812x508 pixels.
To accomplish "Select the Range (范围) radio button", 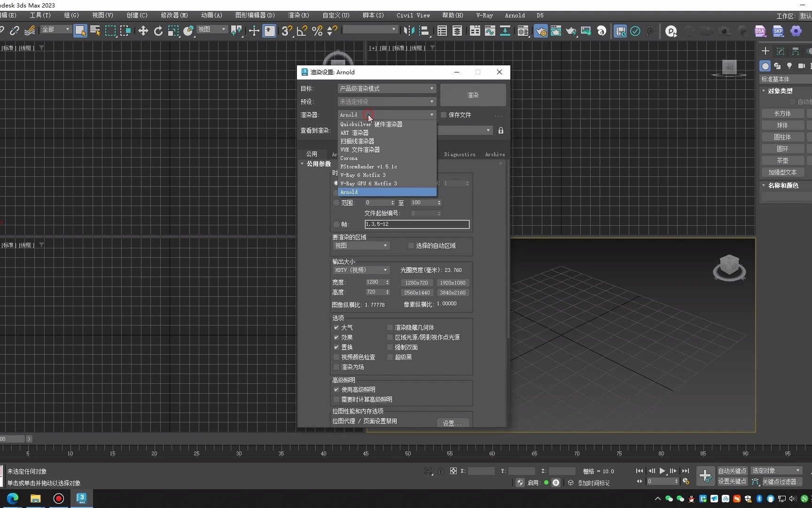I will (x=336, y=203).
